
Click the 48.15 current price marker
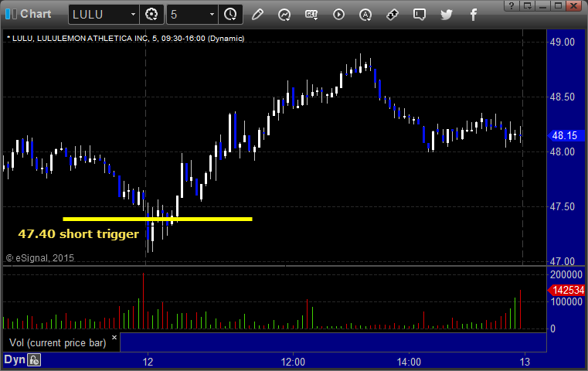click(x=566, y=135)
